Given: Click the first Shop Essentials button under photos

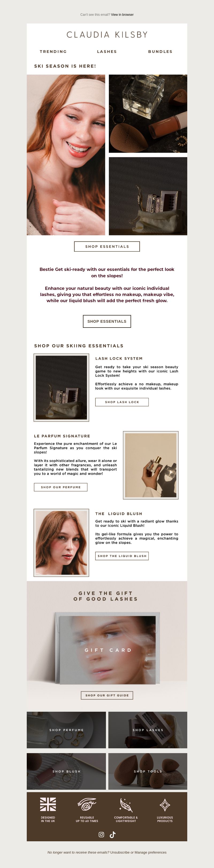Looking at the screenshot, I should click(107, 246).
